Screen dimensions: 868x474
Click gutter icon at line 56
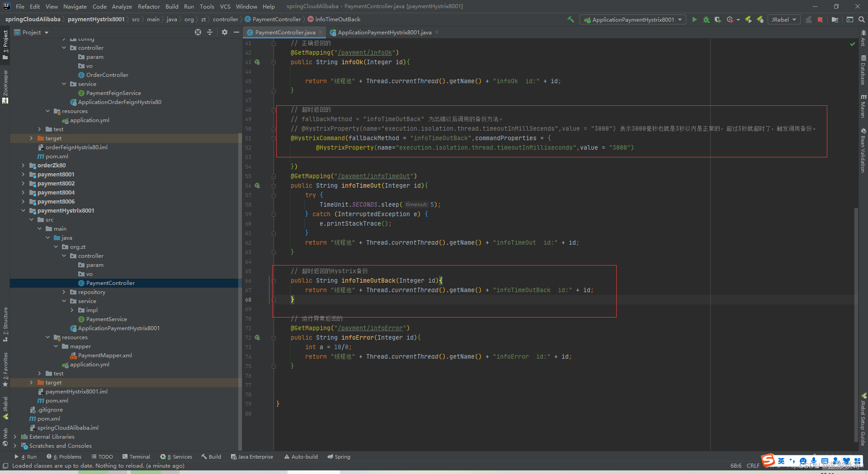257,185
